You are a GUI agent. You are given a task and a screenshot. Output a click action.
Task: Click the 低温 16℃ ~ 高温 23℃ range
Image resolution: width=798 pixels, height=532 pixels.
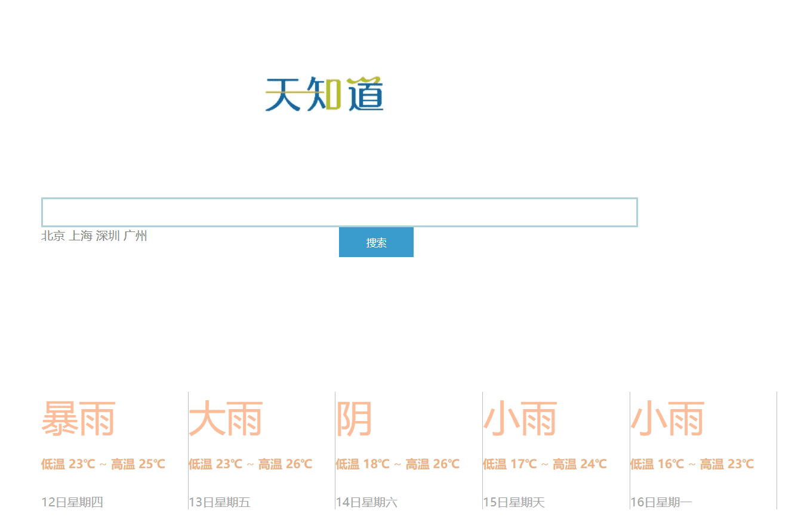click(692, 463)
